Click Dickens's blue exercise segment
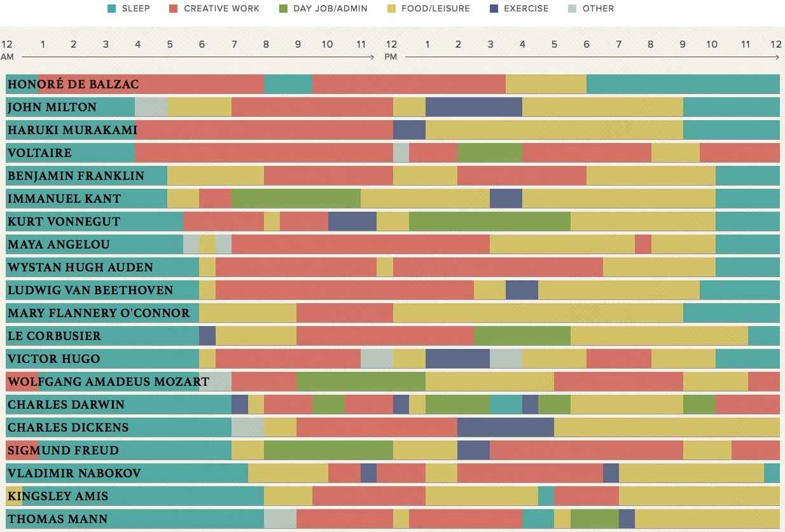 [506, 427]
